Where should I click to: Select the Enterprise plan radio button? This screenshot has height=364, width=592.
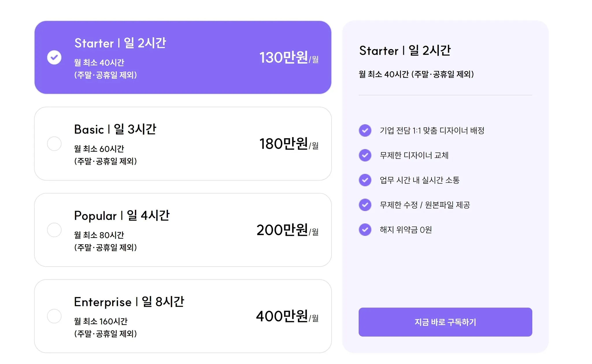tap(54, 316)
